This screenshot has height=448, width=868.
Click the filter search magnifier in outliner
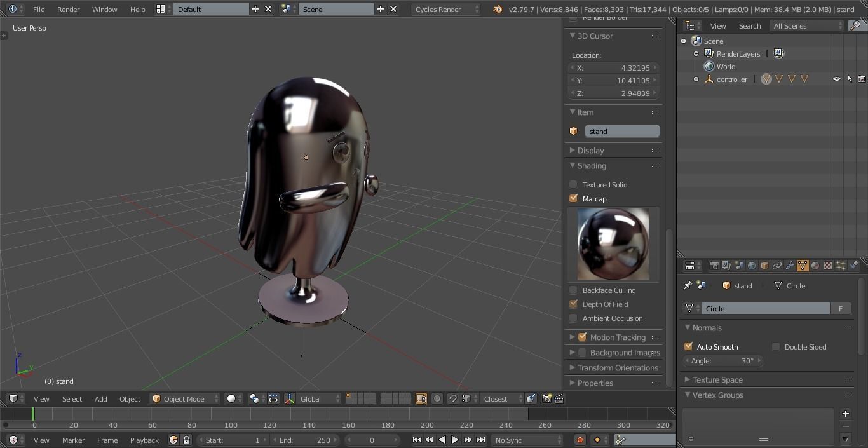(x=856, y=26)
